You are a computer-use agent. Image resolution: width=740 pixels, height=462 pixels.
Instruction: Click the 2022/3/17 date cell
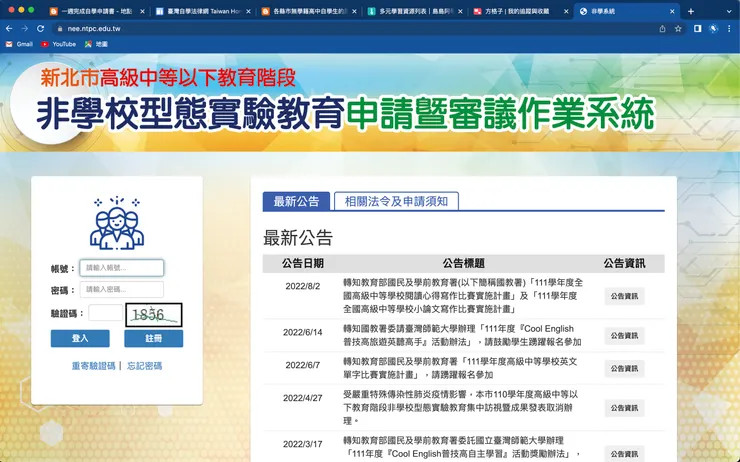coord(303,444)
